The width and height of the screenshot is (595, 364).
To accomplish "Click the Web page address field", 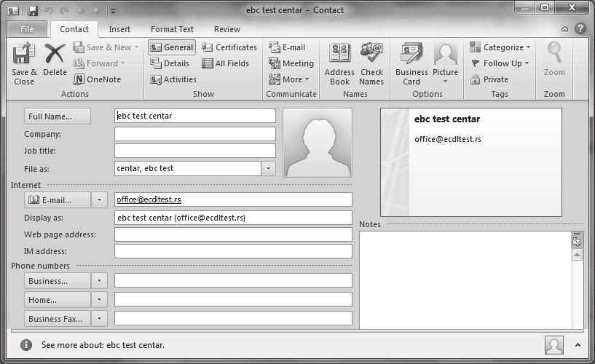I will point(233,234).
